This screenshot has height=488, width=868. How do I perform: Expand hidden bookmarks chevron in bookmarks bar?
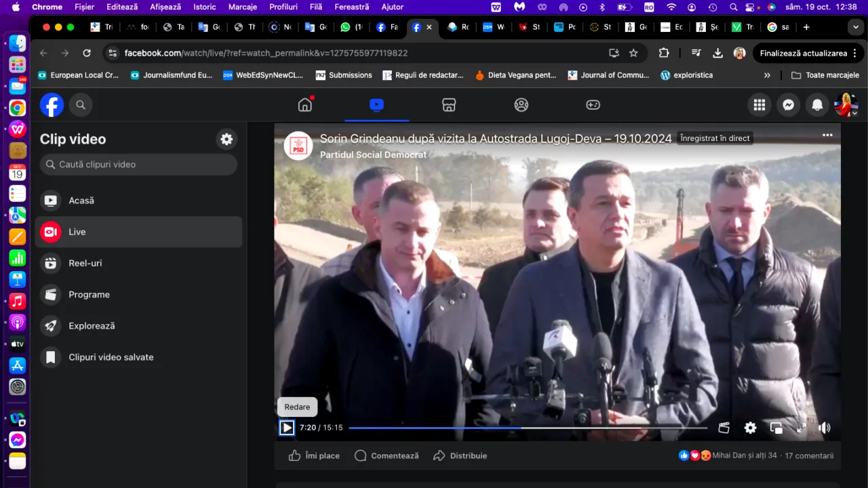(x=767, y=75)
